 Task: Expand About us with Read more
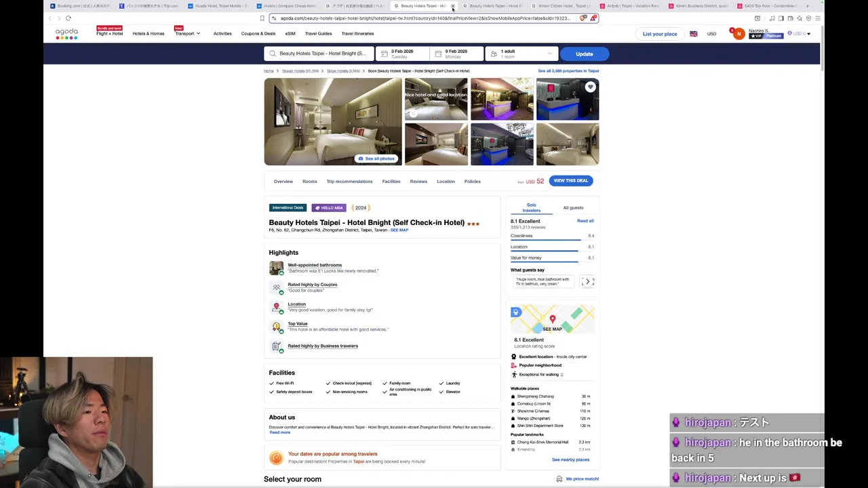point(279,432)
